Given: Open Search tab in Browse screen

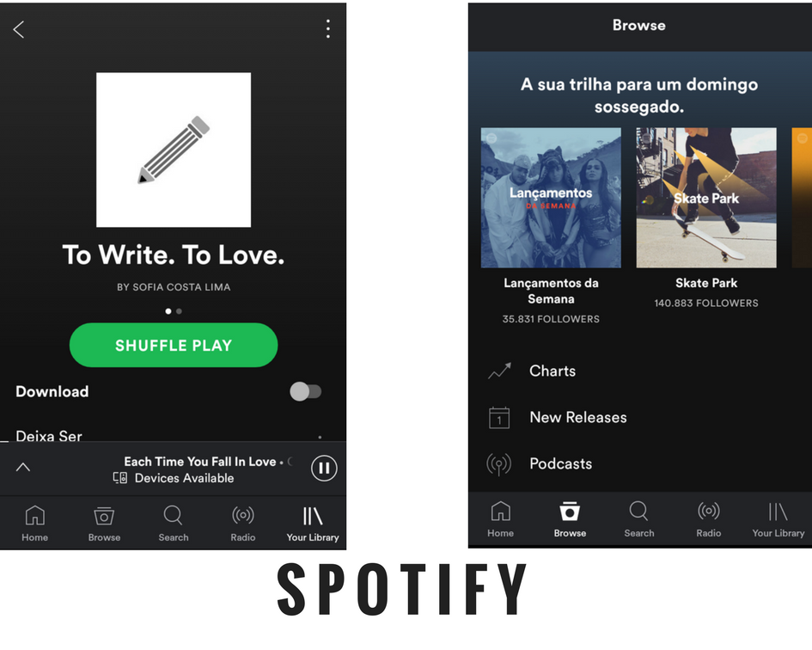Looking at the screenshot, I should [x=639, y=519].
